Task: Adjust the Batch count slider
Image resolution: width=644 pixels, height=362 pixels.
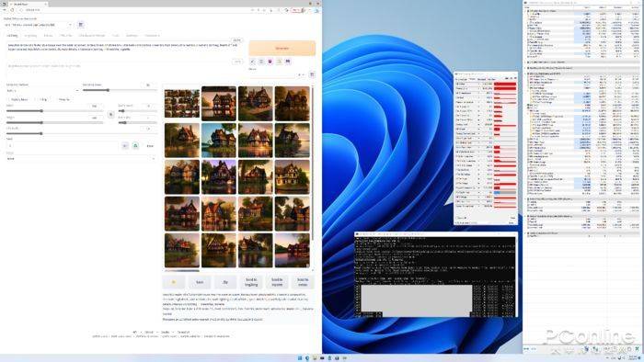Action: [138, 110]
